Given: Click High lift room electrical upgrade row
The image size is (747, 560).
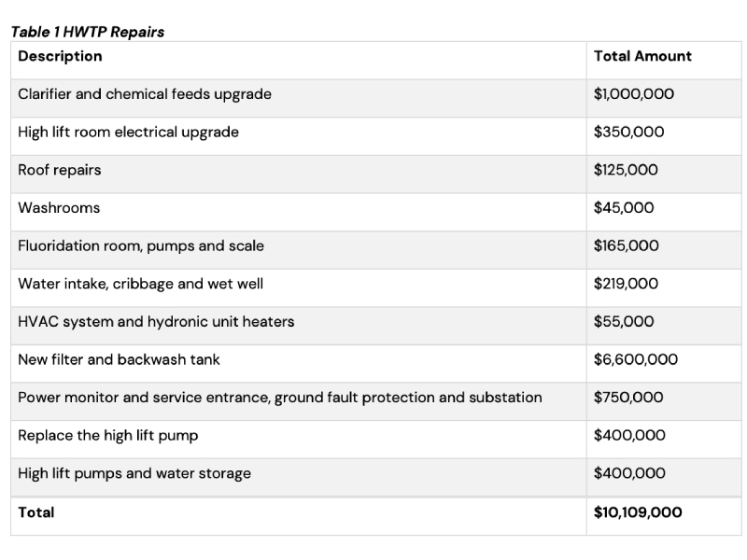Looking at the screenshot, I should [128, 133].
